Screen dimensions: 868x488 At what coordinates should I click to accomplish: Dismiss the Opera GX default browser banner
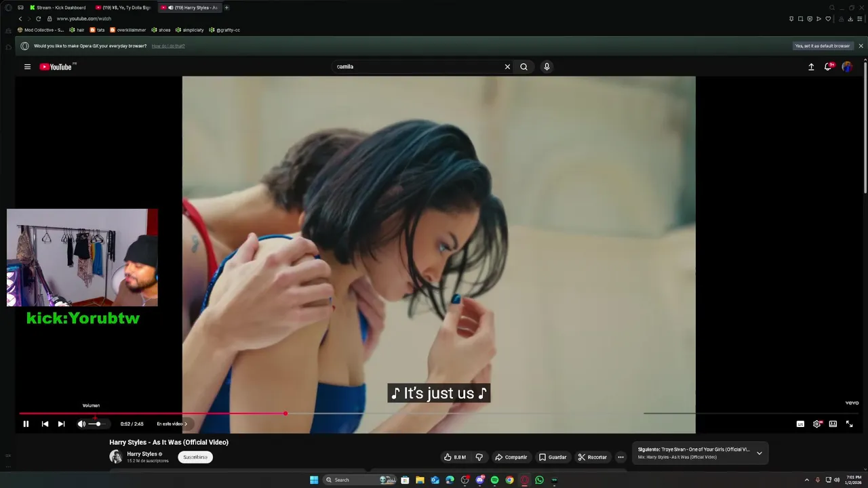coord(861,46)
